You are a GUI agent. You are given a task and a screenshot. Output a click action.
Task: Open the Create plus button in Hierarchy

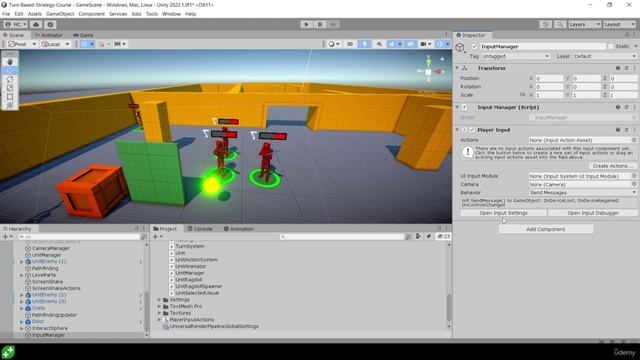tap(7, 237)
